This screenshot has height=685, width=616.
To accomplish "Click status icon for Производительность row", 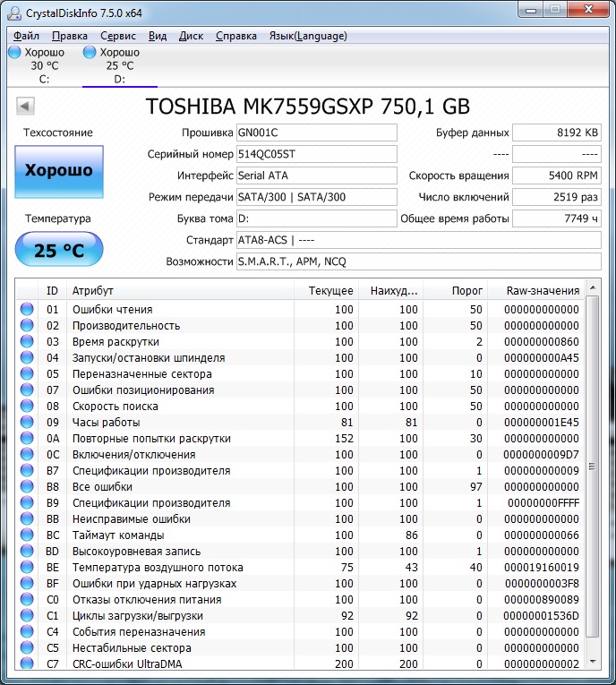I will coord(27,325).
